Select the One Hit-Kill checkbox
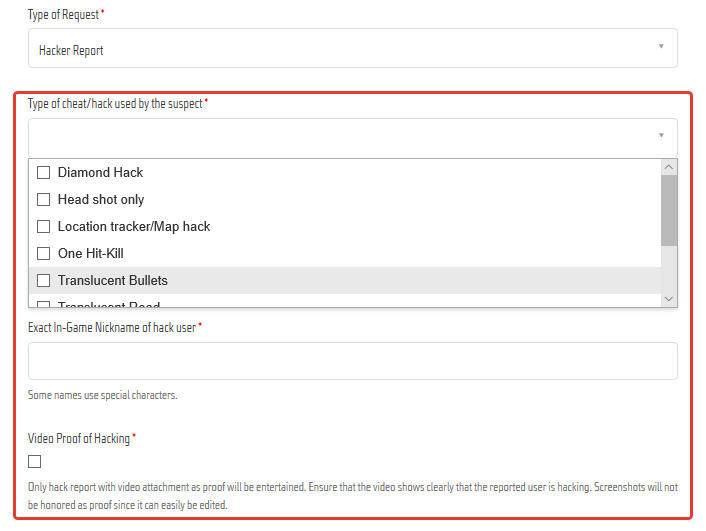Screen dimensions: 706x531 click(x=43, y=254)
